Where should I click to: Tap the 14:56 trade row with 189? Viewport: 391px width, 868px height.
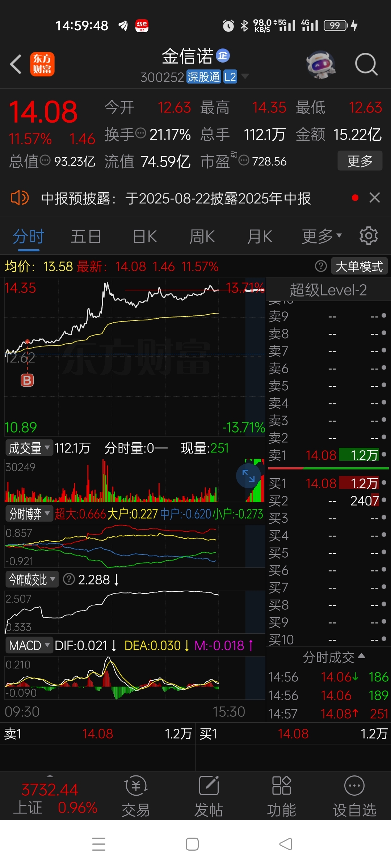pyautogui.click(x=328, y=695)
